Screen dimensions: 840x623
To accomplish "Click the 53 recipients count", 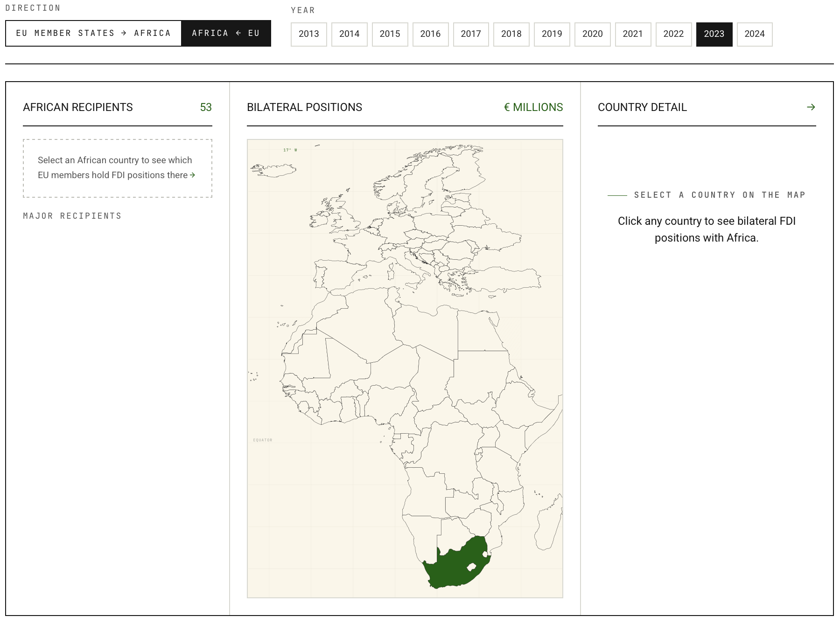I will pyautogui.click(x=206, y=107).
